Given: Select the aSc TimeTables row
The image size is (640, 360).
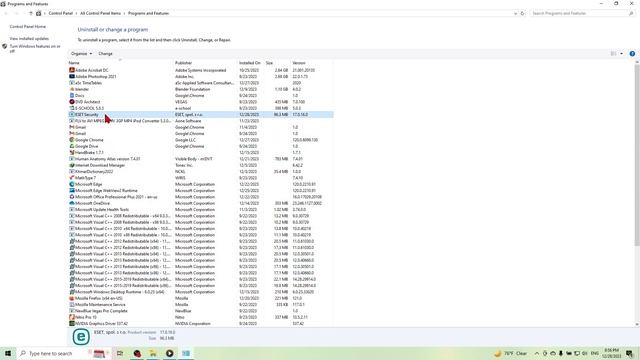Looking at the screenshot, I should pos(200,83).
